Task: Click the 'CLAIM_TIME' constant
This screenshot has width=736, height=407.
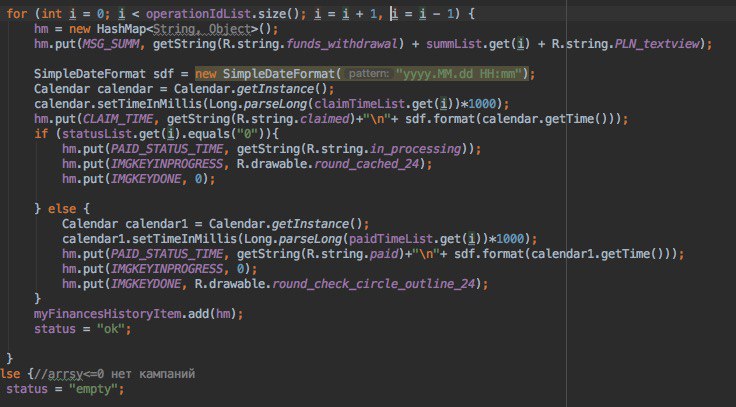Action: 118,119
